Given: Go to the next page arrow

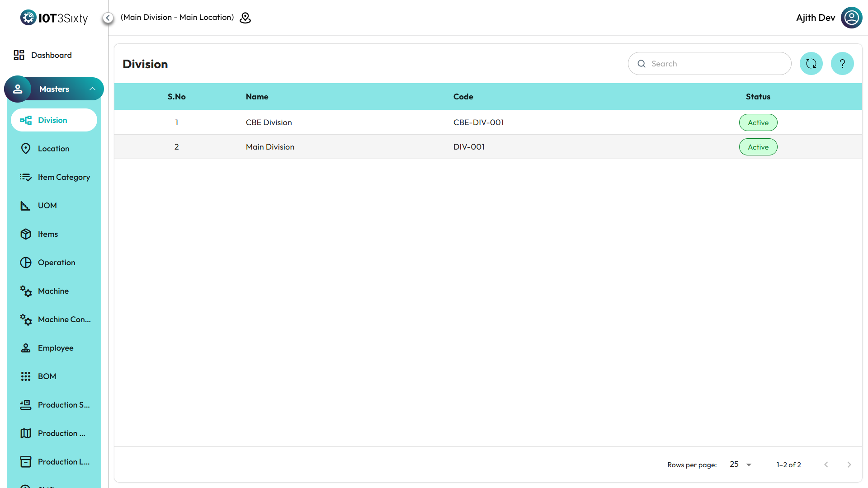Looking at the screenshot, I should (x=849, y=465).
